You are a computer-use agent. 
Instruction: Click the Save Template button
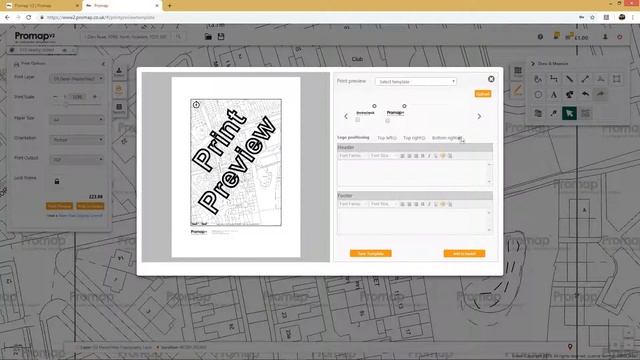(x=371, y=253)
